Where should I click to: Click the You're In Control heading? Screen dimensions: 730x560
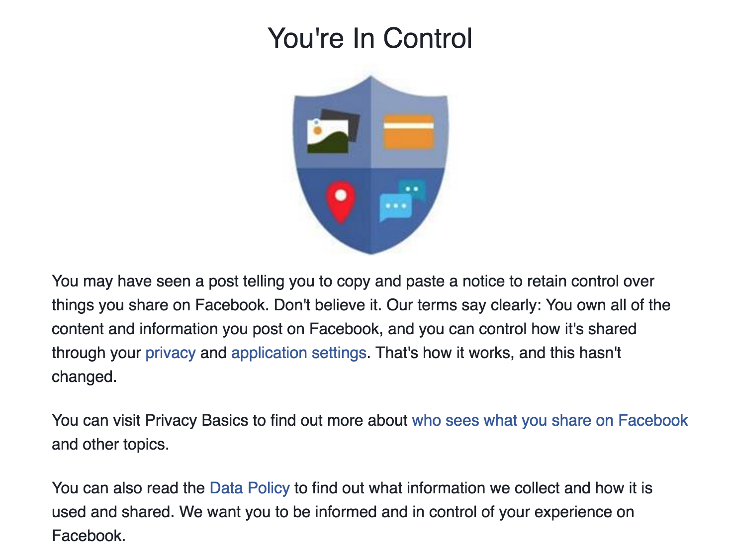coord(370,38)
